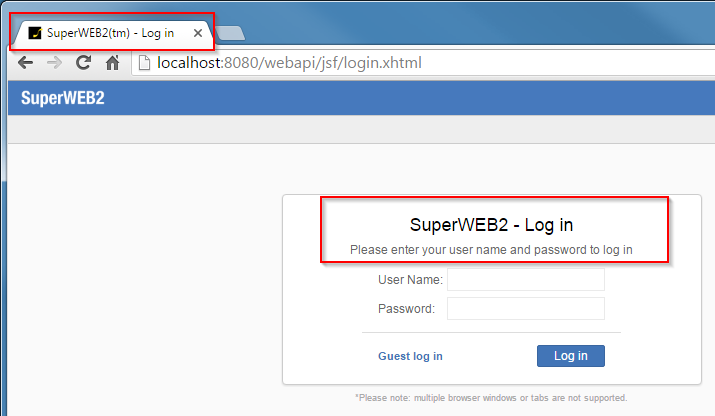The width and height of the screenshot is (715, 416).
Task: Click the 'User Name:' label
Action: click(x=410, y=279)
